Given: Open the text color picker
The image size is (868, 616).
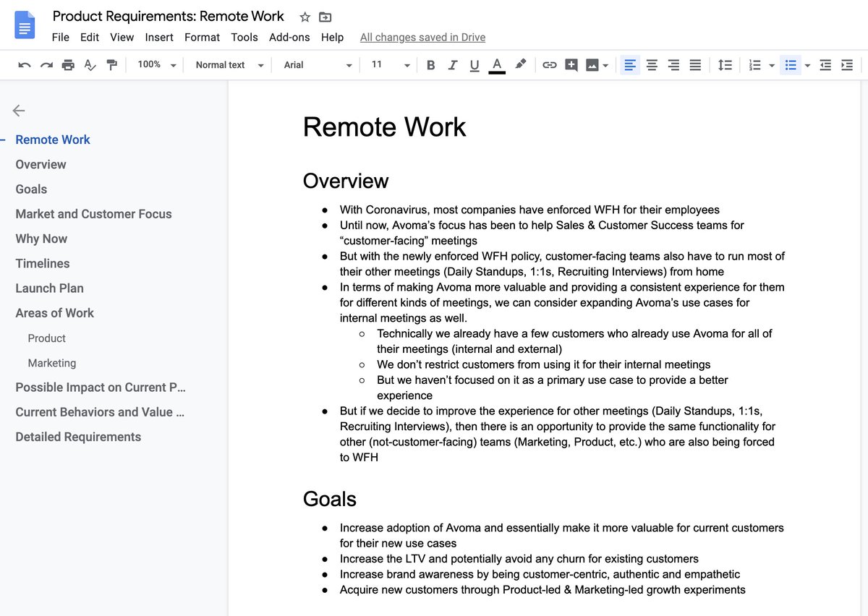Looking at the screenshot, I should click(497, 64).
